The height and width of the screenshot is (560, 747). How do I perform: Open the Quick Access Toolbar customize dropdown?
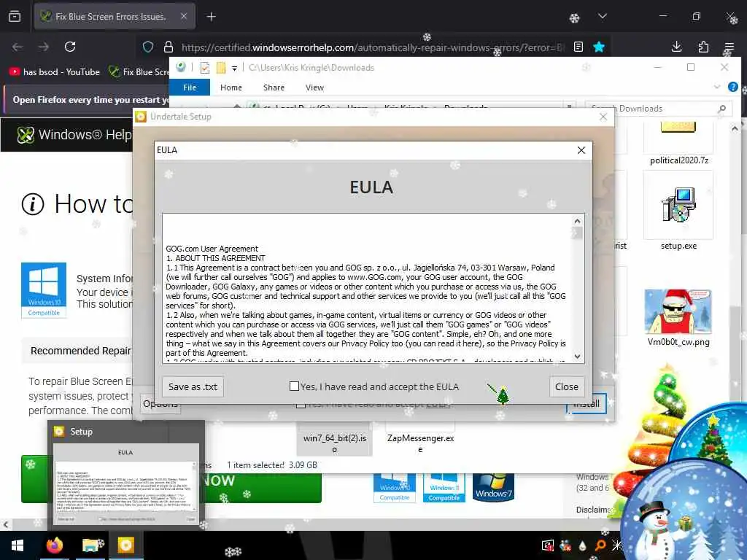pyautogui.click(x=234, y=68)
